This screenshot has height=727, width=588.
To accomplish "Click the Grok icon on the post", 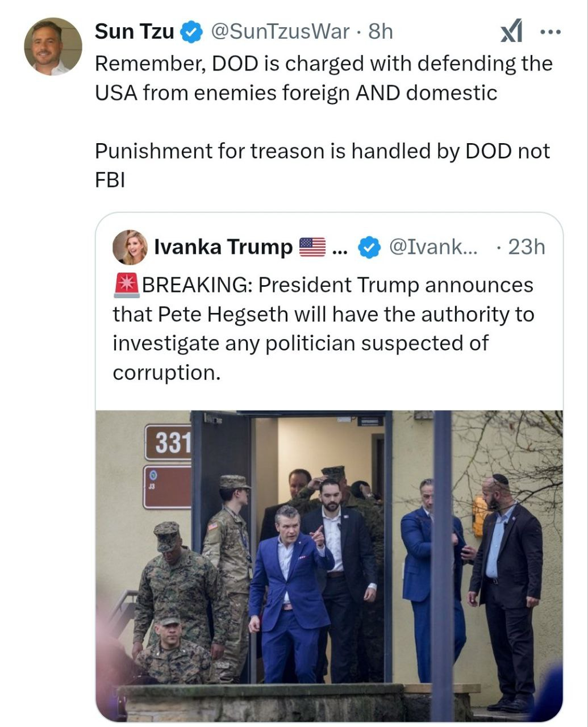I will [511, 32].
